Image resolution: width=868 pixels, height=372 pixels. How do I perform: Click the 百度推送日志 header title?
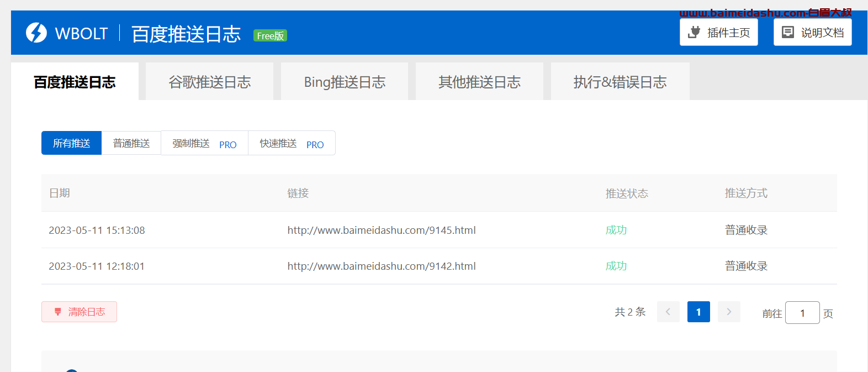[186, 34]
